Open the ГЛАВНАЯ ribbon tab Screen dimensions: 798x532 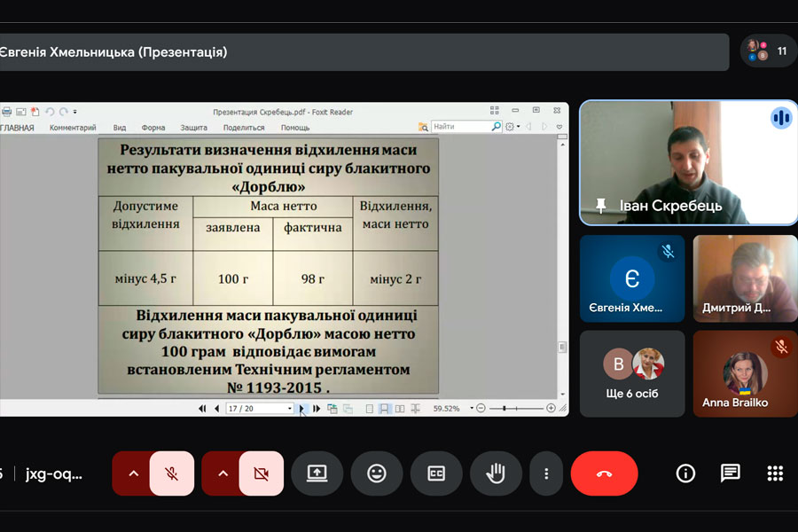pos(17,128)
